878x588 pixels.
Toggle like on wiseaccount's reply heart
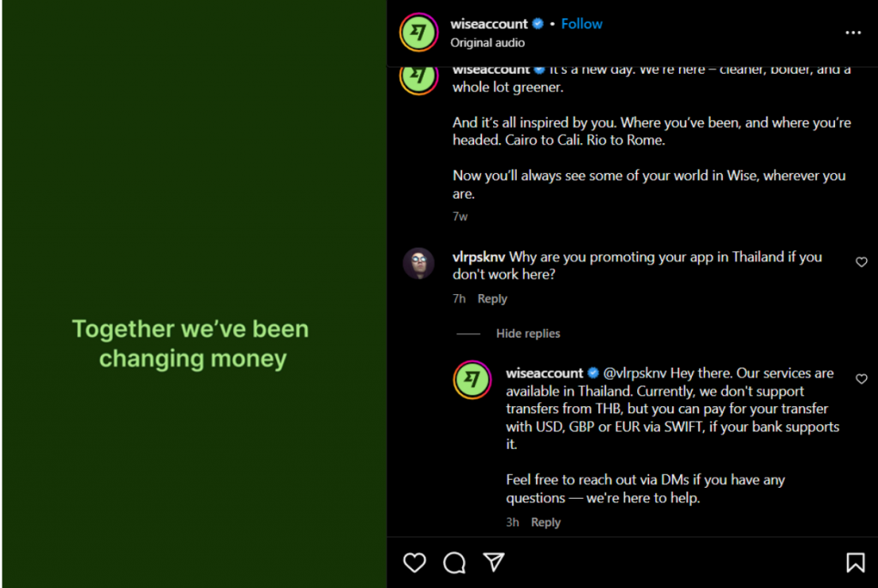(861, 379)
